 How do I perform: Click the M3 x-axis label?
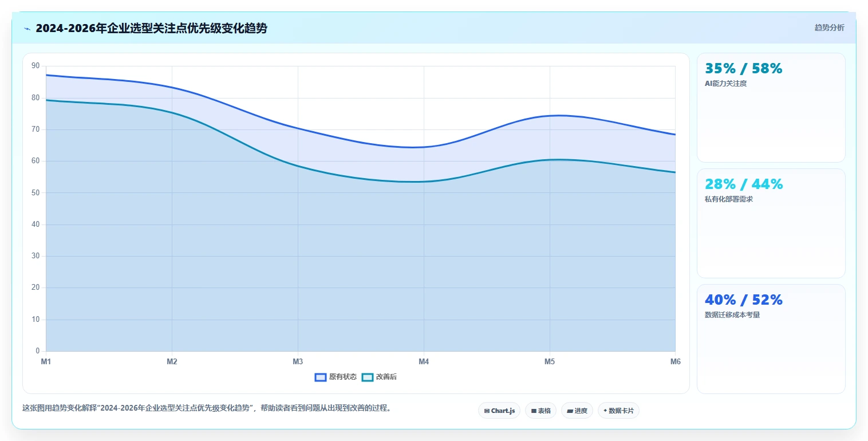[298, 361]
